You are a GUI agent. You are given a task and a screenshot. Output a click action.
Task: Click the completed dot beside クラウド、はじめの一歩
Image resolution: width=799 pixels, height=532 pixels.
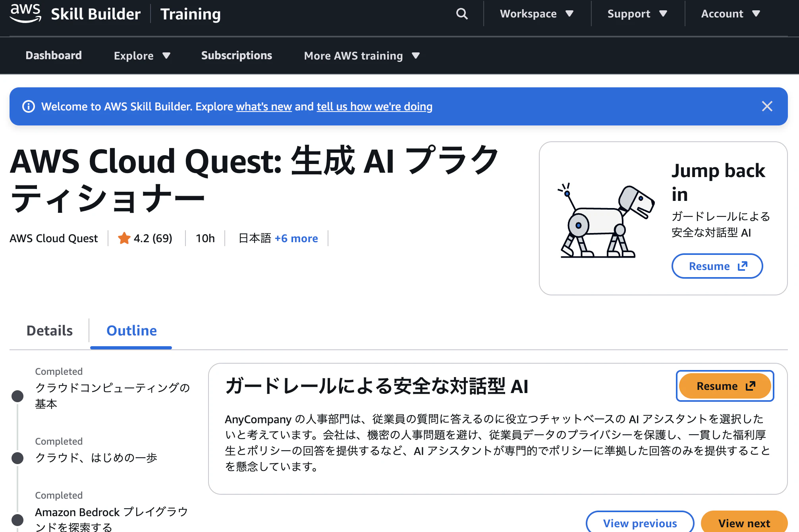(x=17, y=457)
